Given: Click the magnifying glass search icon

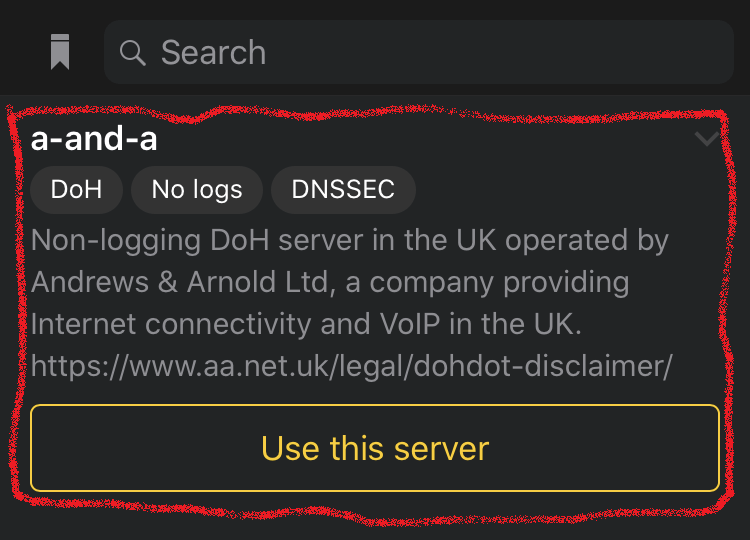Looking at the screenshot, I should click(x=132, y=52).
